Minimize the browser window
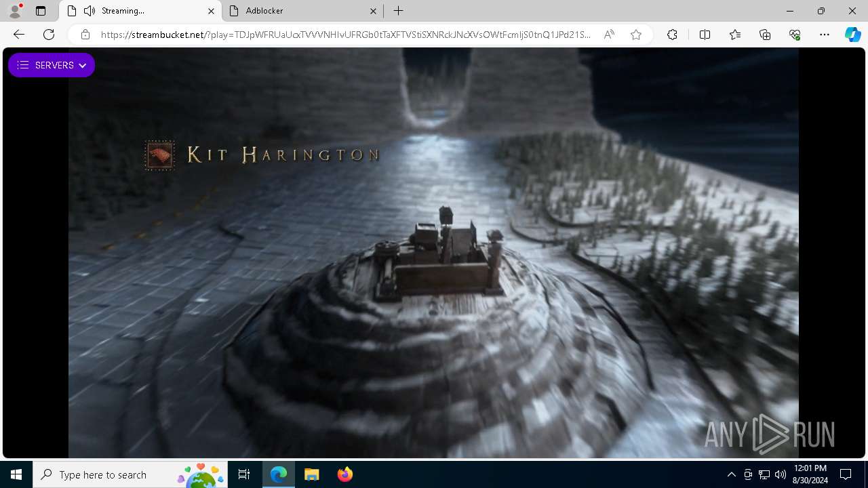The image size is (868, 488). coord(790,11)
